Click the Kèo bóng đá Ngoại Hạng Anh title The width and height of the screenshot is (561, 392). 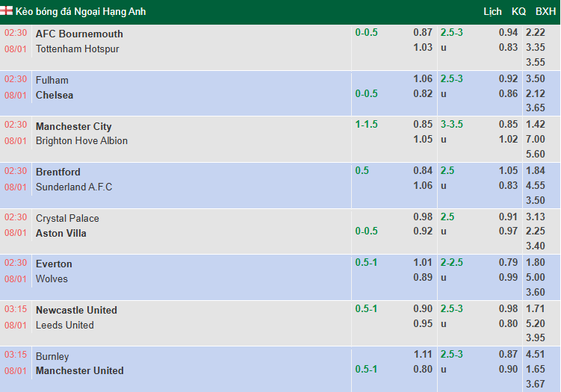click(x=81, y=11)
